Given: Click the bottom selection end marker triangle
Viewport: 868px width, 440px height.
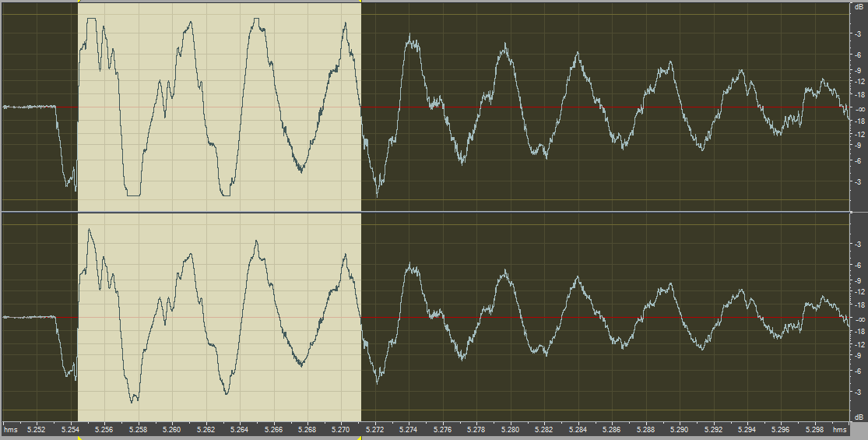Looking at the screenshot, I should (x=360, y=438).
